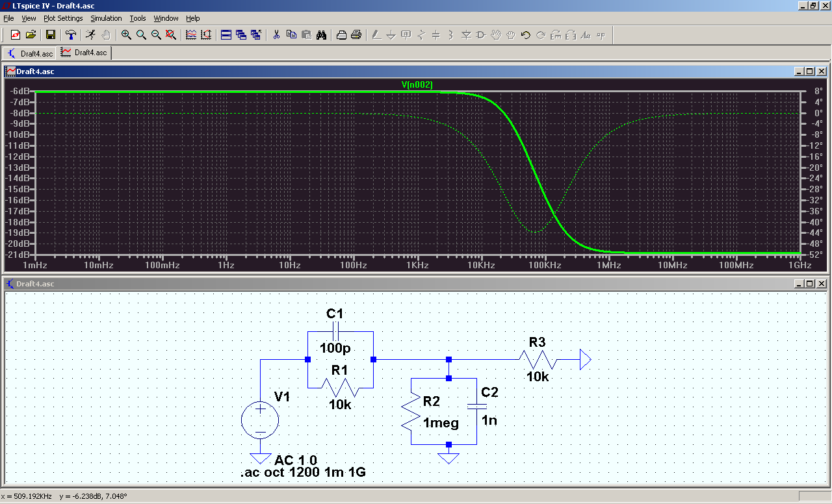Click the Tile Windows icon

(x=226, y=35)
